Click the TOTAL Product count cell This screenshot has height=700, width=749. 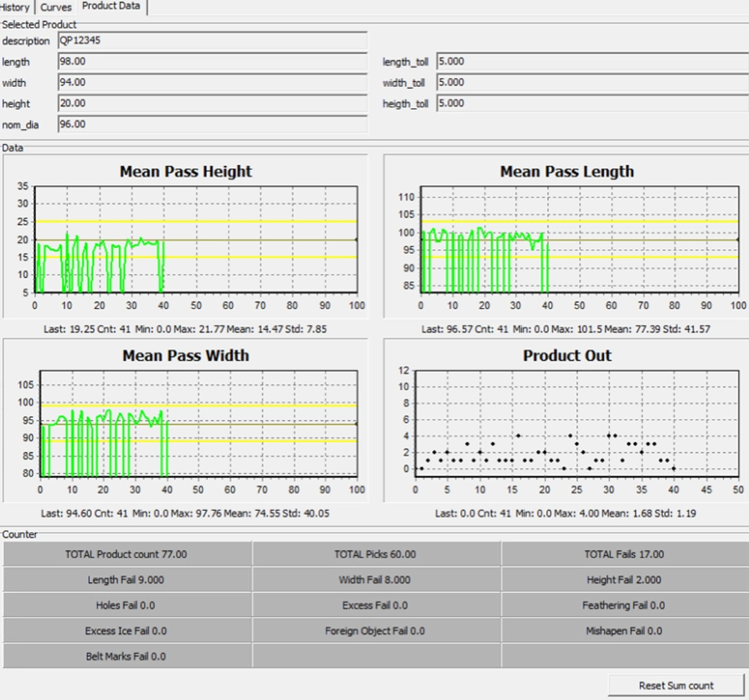coord(127,554)
